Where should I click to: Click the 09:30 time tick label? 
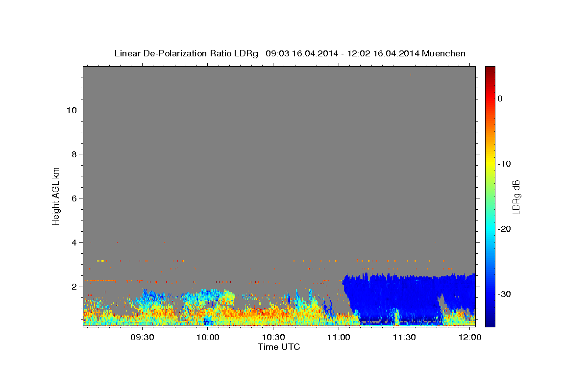tap(142, 338)
